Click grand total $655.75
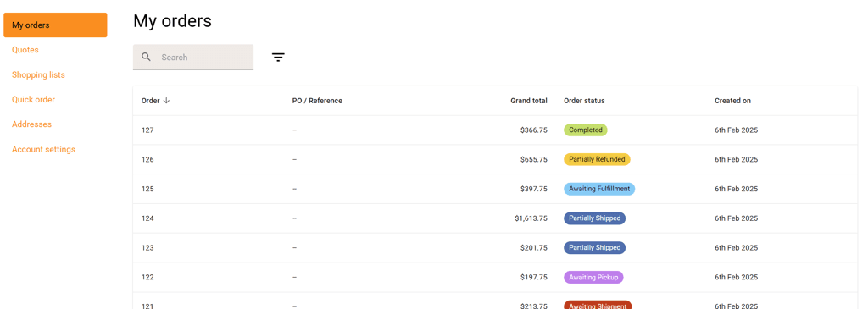Image resolution: width=868 pixels, height=309 pixels. coord(534,159)
